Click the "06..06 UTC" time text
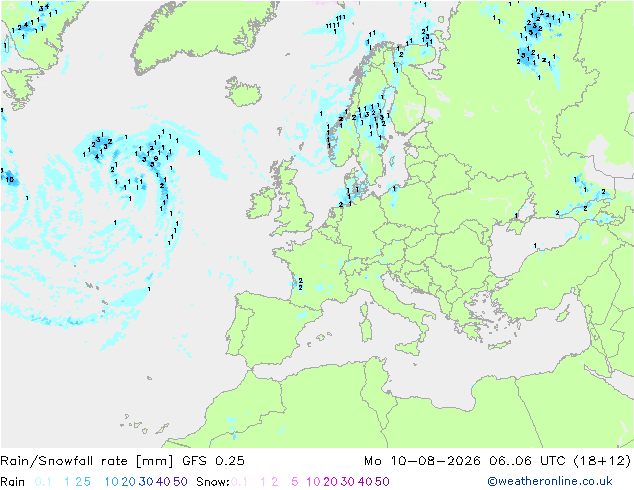The image size is (634, 490). [x=527, y=461]
